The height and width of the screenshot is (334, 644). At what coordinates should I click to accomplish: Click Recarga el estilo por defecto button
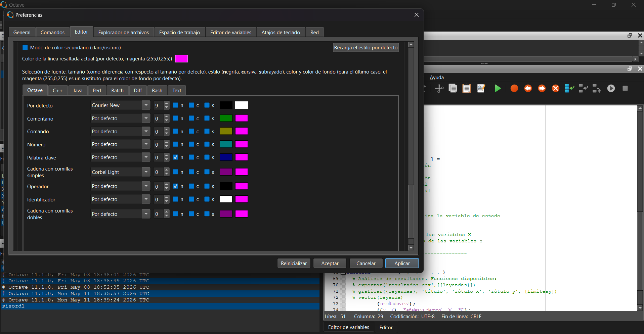tap(366, 48)
